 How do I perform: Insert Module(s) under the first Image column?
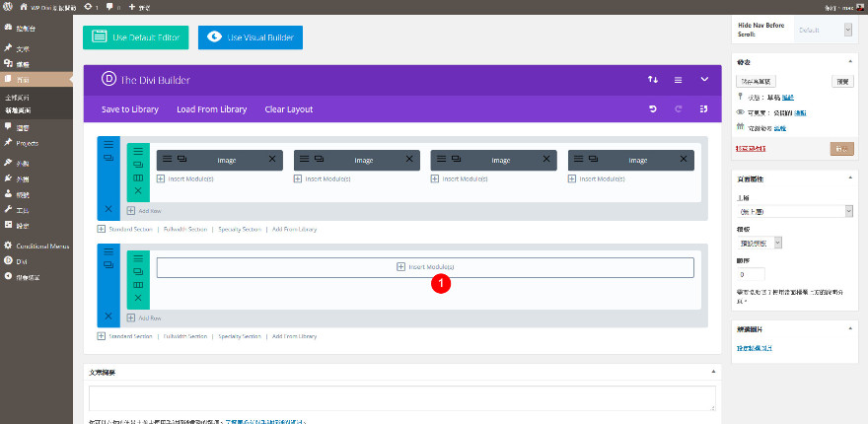pyautogui.click(x=184, y=178)
